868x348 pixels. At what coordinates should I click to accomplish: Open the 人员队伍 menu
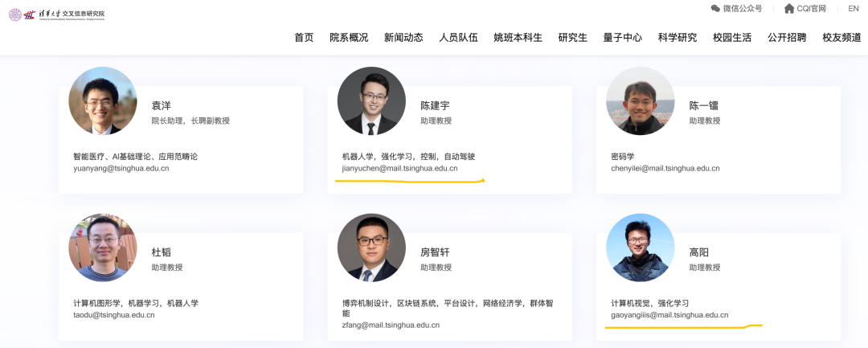(x=458, y=38)
